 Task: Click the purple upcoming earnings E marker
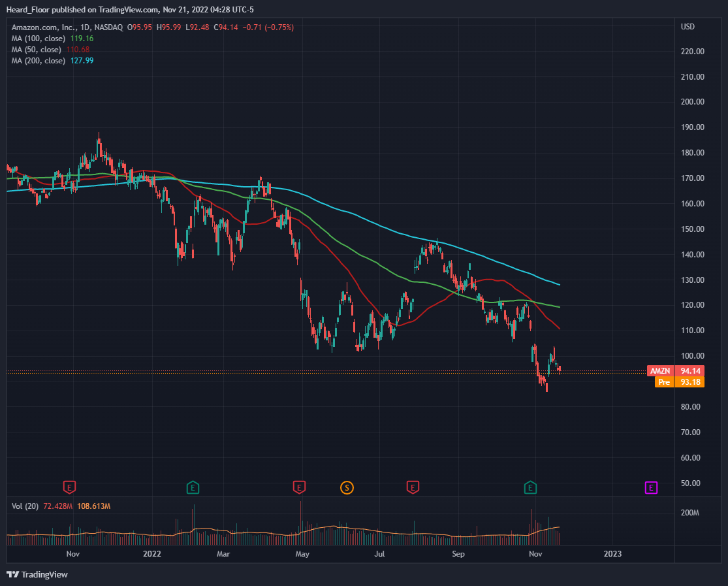[652, 487]
